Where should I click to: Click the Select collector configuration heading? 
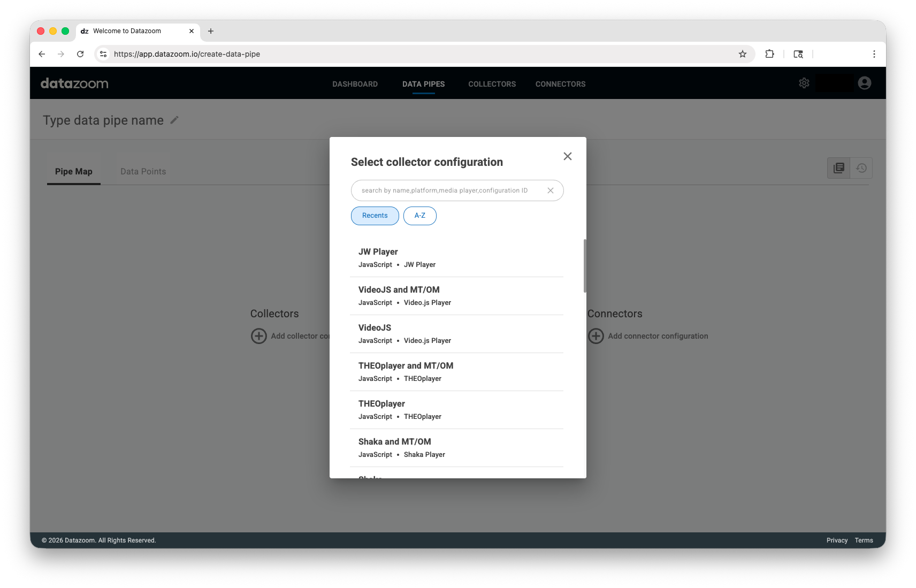(427, 162)
